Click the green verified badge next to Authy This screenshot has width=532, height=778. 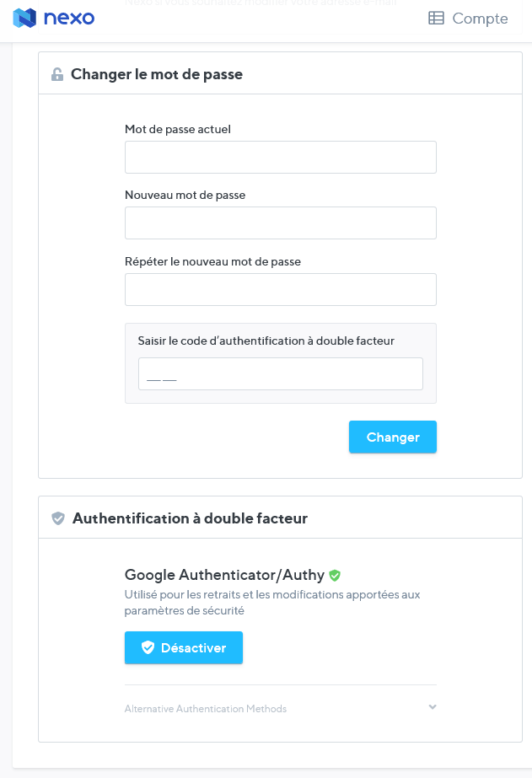[335, 575]
